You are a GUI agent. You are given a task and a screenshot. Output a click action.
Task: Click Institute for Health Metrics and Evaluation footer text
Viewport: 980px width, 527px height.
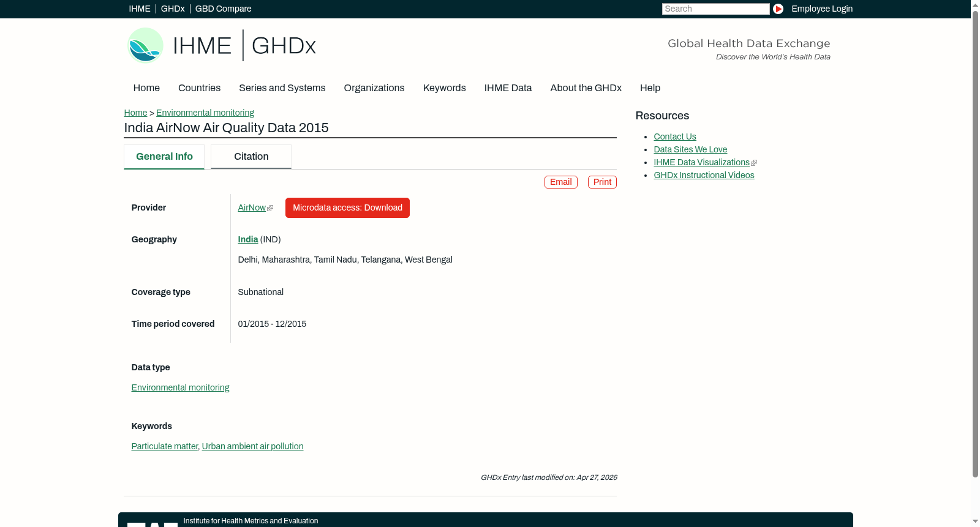pos(251,521)
